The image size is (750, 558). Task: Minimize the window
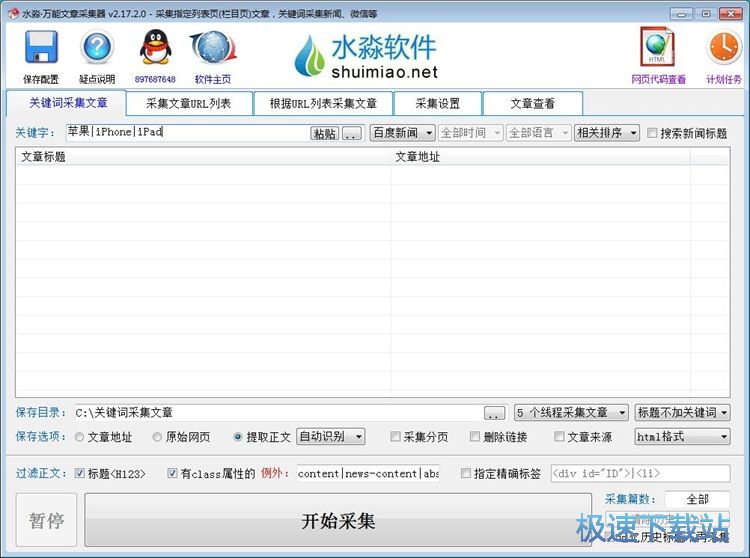(x=681, y=14)
